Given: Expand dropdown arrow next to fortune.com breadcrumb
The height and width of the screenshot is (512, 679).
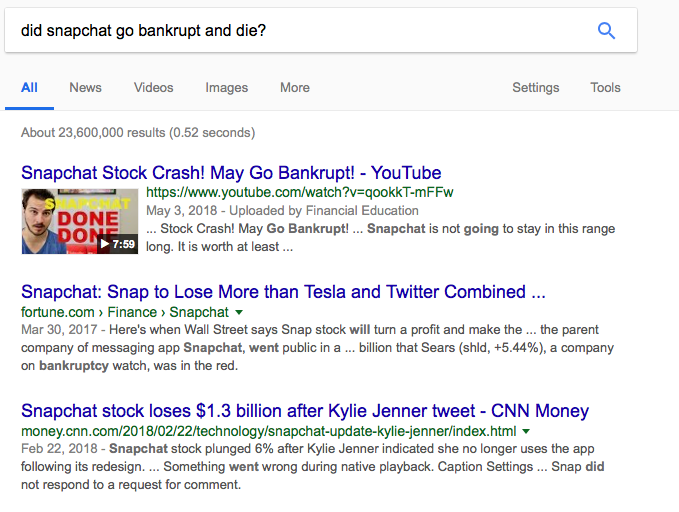Looking at the screenshot, I should click(238, 313).
